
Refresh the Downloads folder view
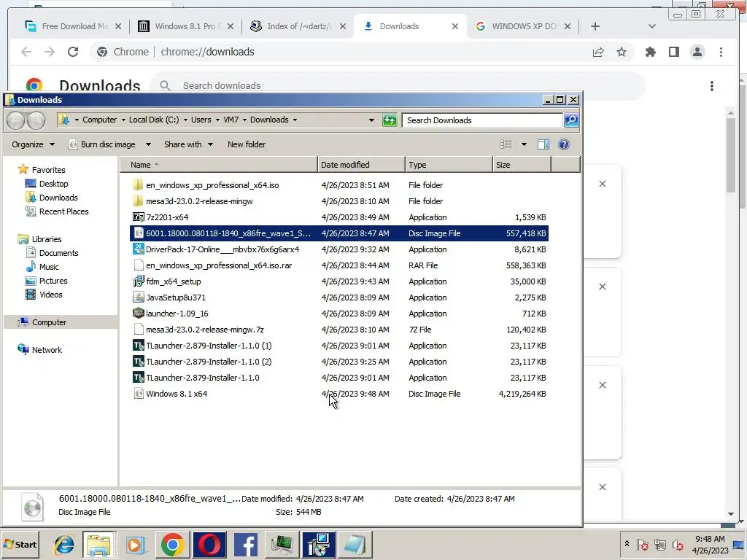click(x=390, y=120)
